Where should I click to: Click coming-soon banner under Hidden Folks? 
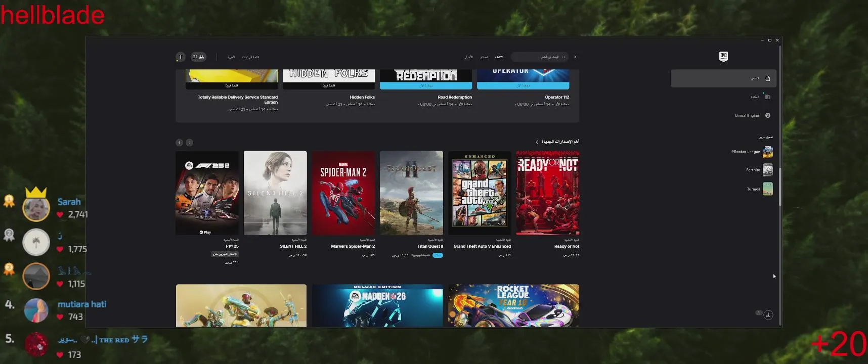pyautogui.click(x=329, y=86)
